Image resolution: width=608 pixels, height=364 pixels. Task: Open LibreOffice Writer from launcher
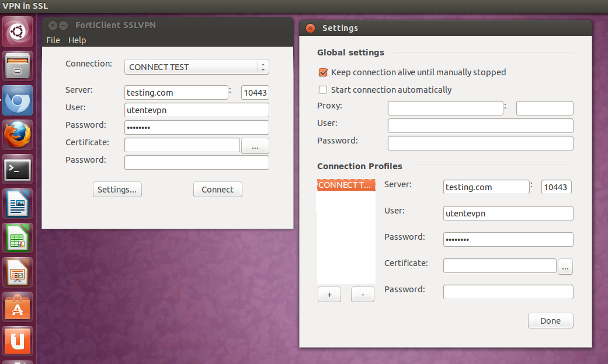click(x=19, y=204)
